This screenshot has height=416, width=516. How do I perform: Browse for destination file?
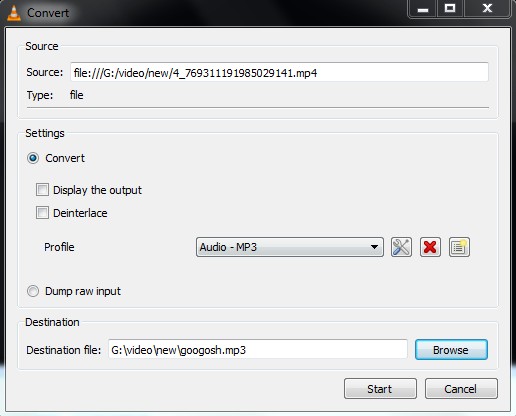coord(451,350)
